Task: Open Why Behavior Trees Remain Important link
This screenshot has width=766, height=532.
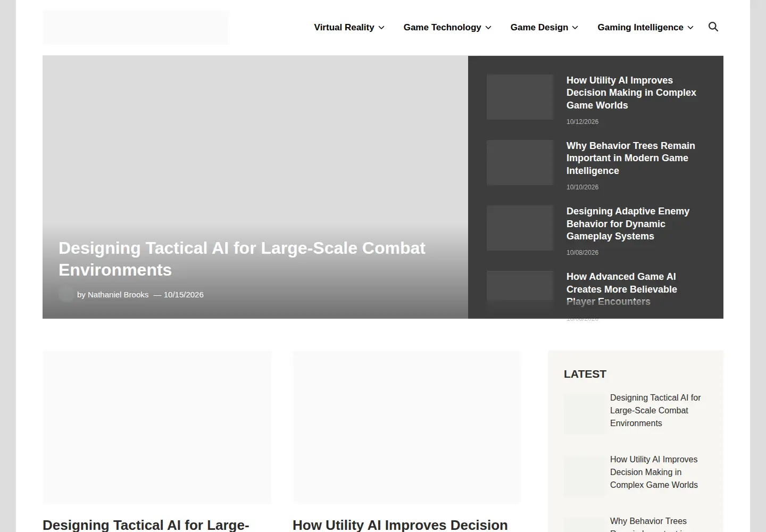Action: (631, 158)
